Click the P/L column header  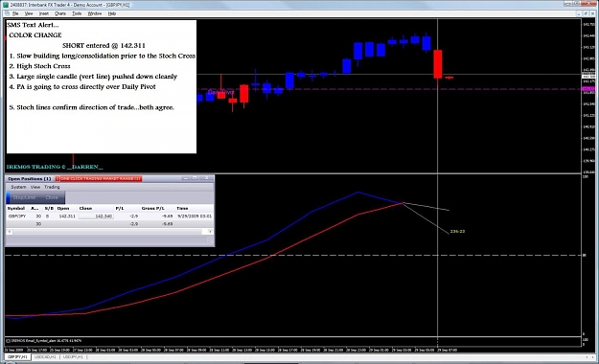click(120, 208)
